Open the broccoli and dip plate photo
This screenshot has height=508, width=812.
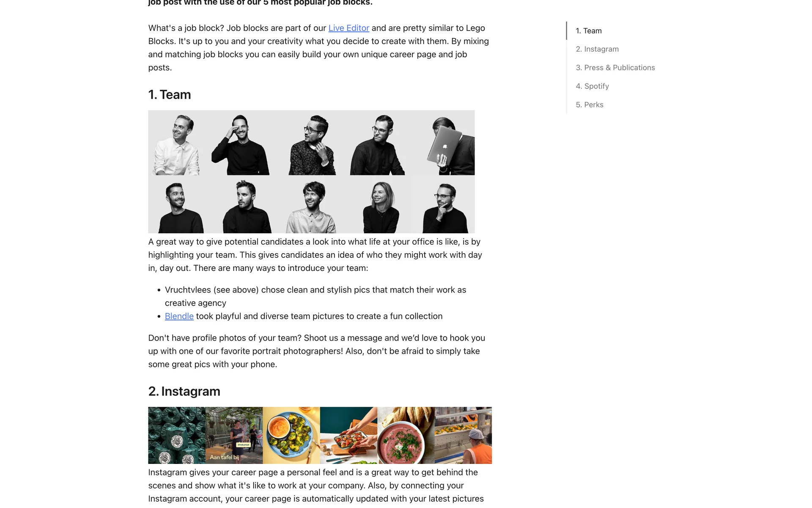click(291, 435)
